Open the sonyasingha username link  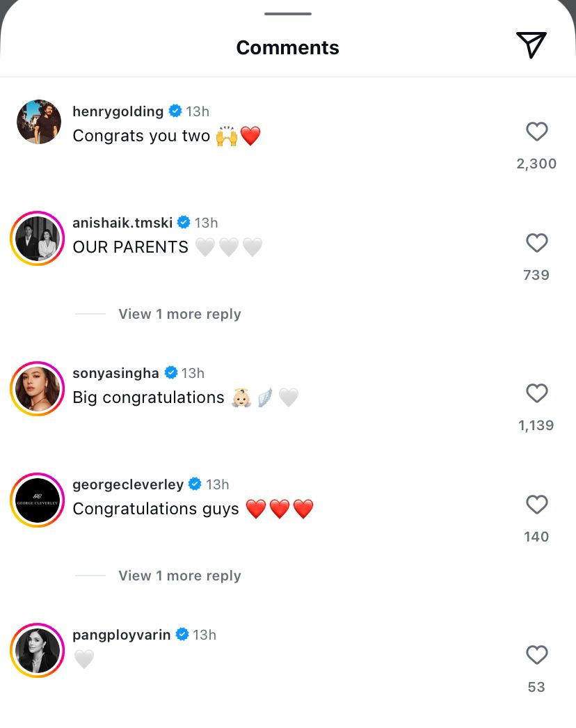[115, 373]
